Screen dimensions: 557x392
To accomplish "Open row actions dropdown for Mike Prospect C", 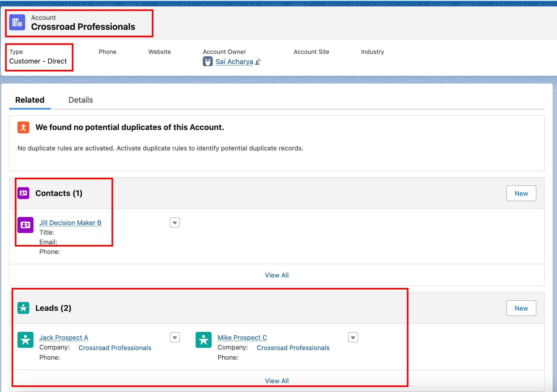I will coord(353,338).
